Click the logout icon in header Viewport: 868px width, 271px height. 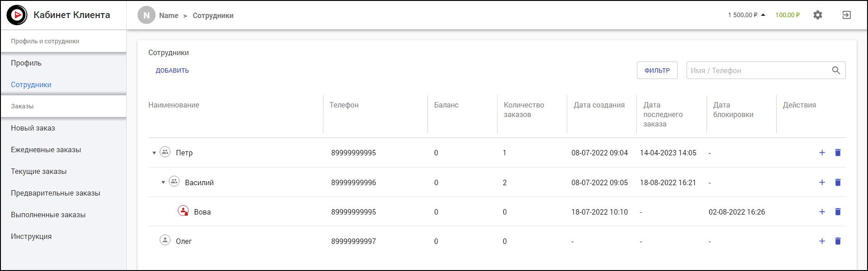click(846, 15)
